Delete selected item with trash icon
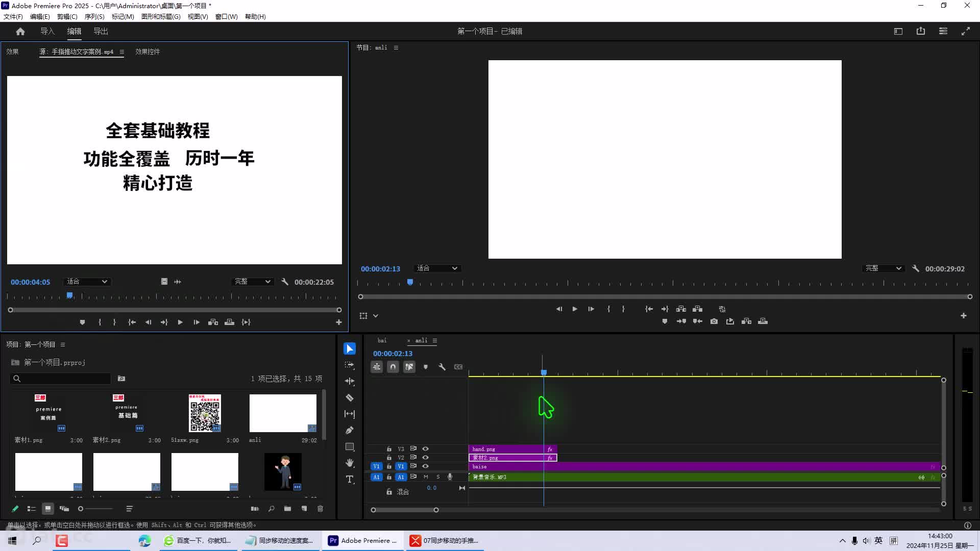Image resolution: width=980 pixels, height=551 pixels. tap(321, 509)
